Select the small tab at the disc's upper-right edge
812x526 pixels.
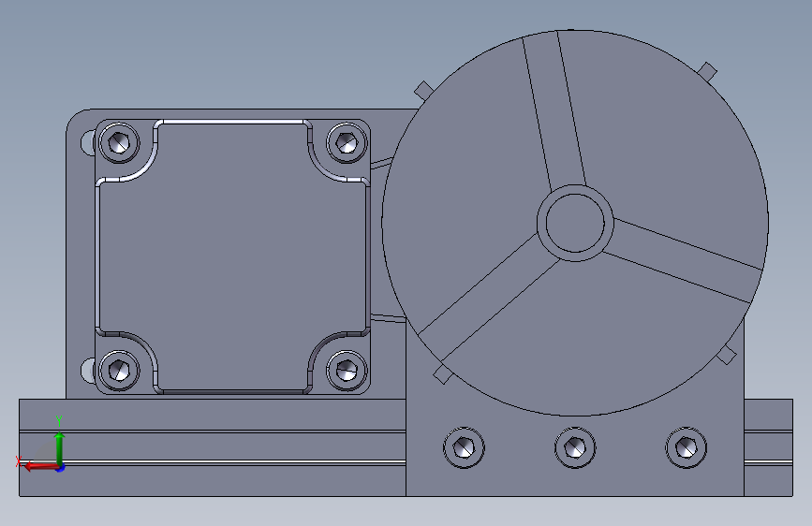pyautogui.click(x=707, y=71)
